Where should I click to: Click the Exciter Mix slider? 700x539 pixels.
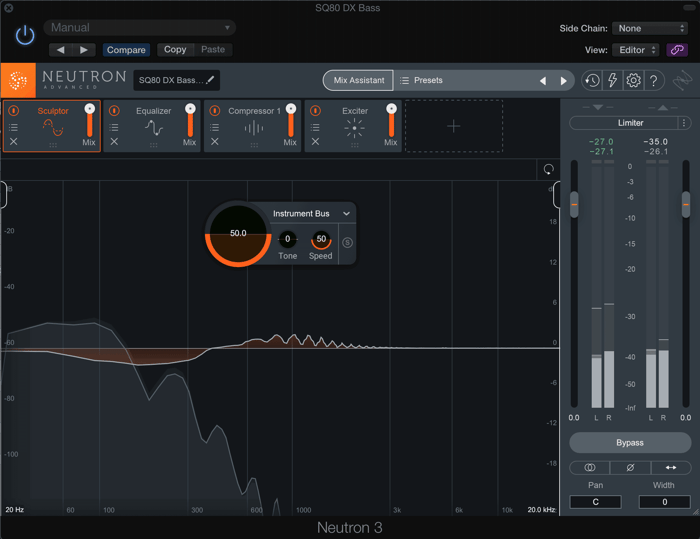[x=391, y=121]
